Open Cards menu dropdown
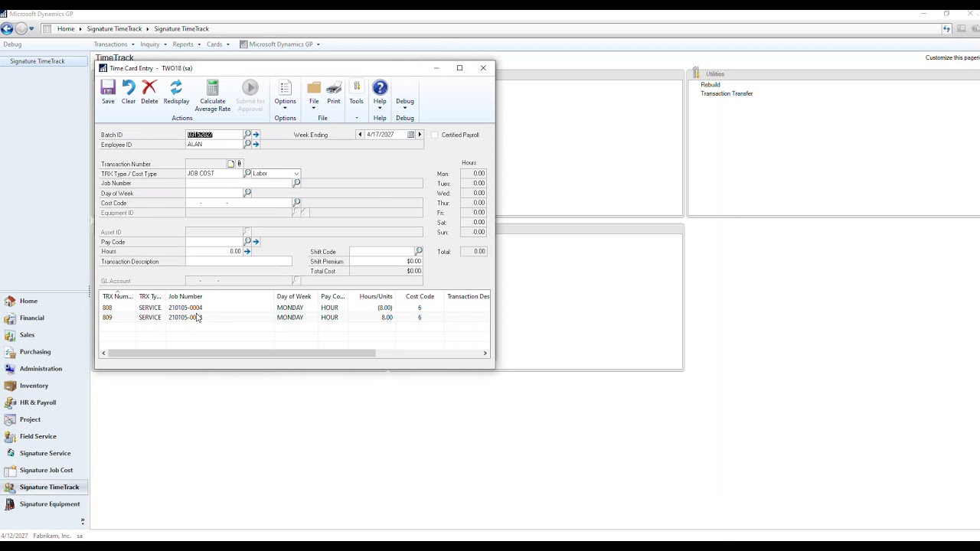Screen dimensions: 980x551 point(217,44)
